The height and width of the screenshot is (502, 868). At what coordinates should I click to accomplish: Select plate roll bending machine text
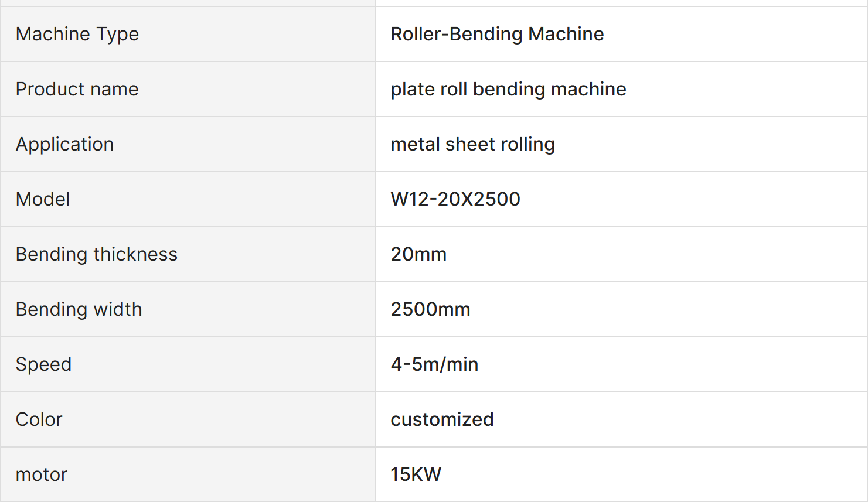pos(508,89)
